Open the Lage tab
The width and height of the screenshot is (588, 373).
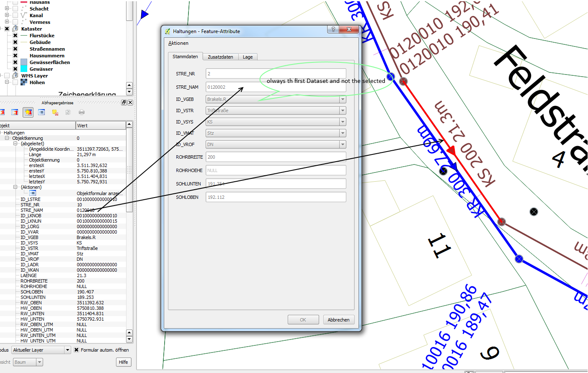pos(248,57)
